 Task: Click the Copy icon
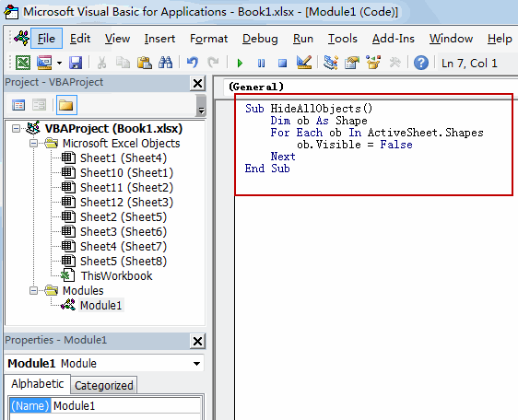[x=123, y=63]
